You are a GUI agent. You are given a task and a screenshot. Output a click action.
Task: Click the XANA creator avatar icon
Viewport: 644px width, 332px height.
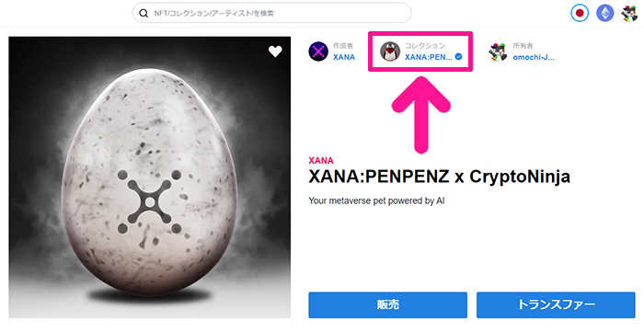coord(318,52)
